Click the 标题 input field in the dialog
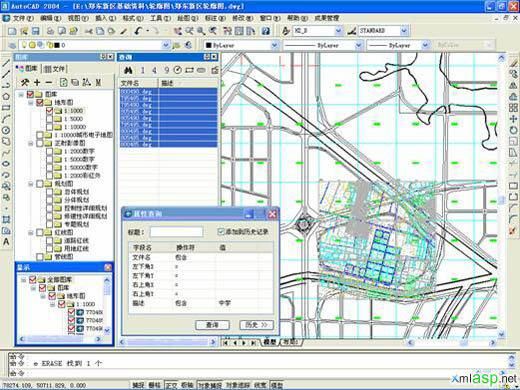The image size is (520, 390). [176, 232]
